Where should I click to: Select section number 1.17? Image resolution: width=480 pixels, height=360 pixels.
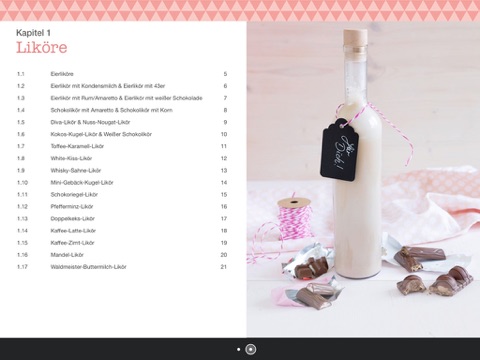tap(22, 267)
